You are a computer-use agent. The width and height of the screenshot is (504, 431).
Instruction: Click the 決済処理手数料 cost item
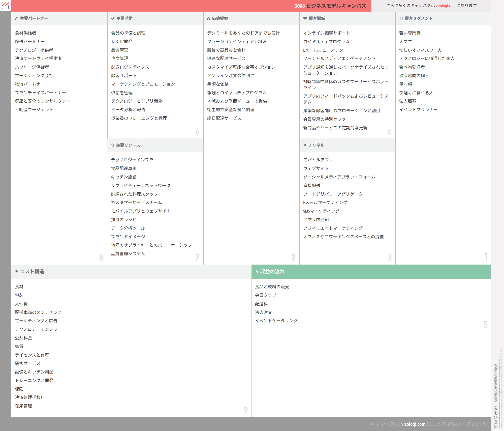coord(30,397)
